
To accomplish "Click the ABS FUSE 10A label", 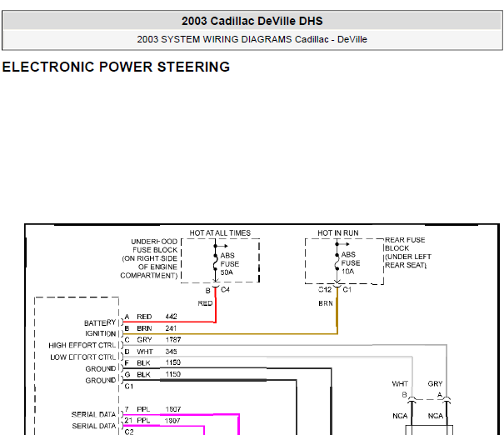I will pos(351,262).
